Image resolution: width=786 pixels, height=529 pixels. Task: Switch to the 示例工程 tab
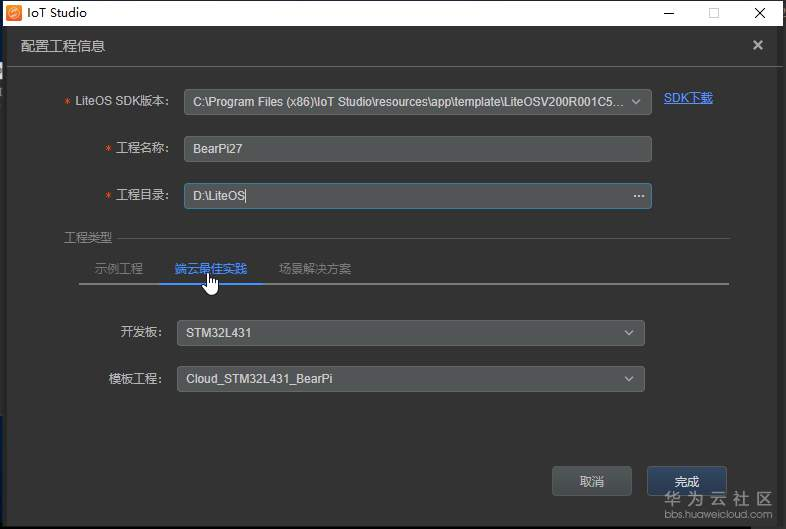point(119,269)
